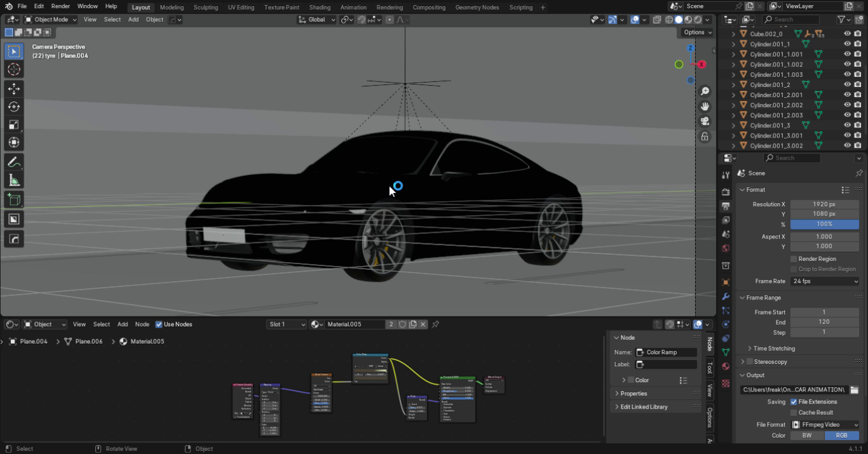The height and width of the screenshot is (454, 868).
Task: Open the viewport Add menu
Action: (134, 20)
